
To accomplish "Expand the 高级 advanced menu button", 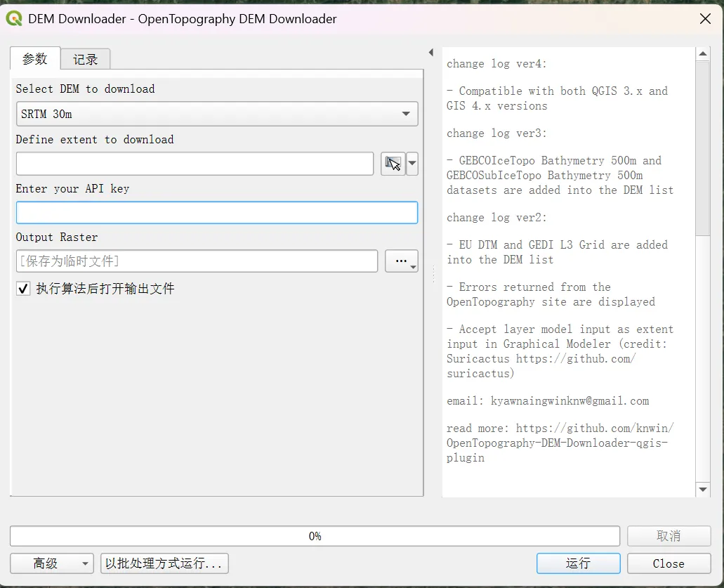I will coord(52,563).
